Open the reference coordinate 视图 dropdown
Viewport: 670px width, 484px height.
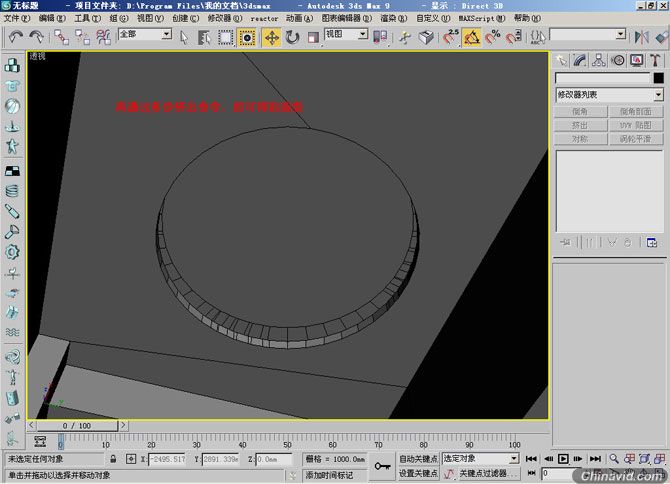tap(363, 34)
